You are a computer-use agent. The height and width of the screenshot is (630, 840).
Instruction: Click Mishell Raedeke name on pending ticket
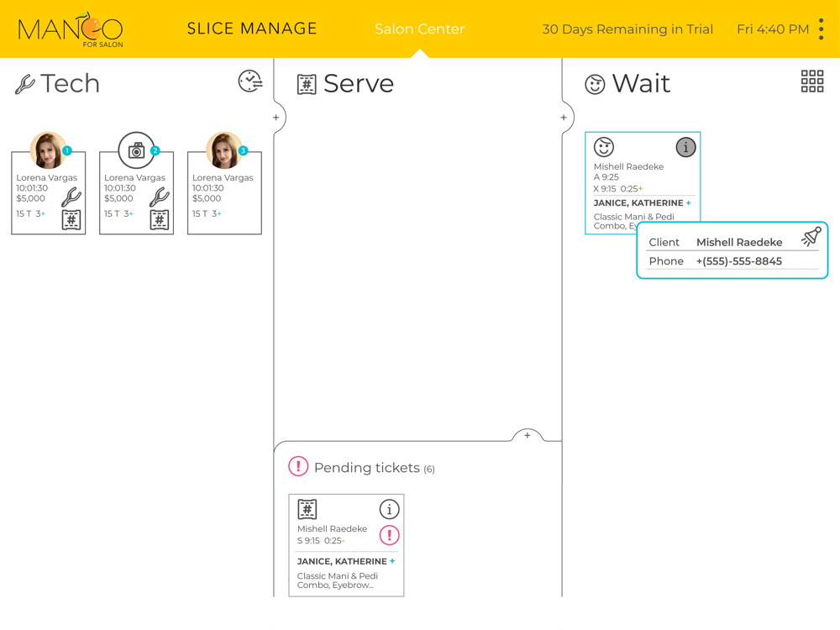pyautogui.click(x=332, y=528)
